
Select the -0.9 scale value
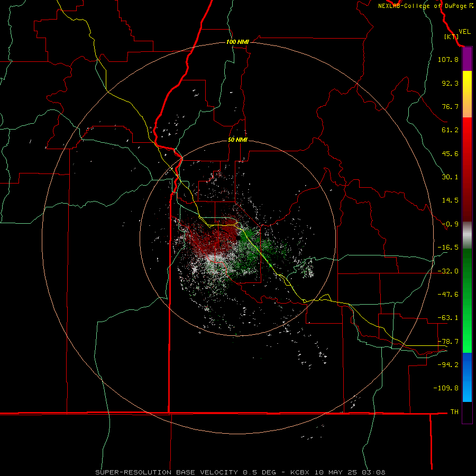point(450,224)
